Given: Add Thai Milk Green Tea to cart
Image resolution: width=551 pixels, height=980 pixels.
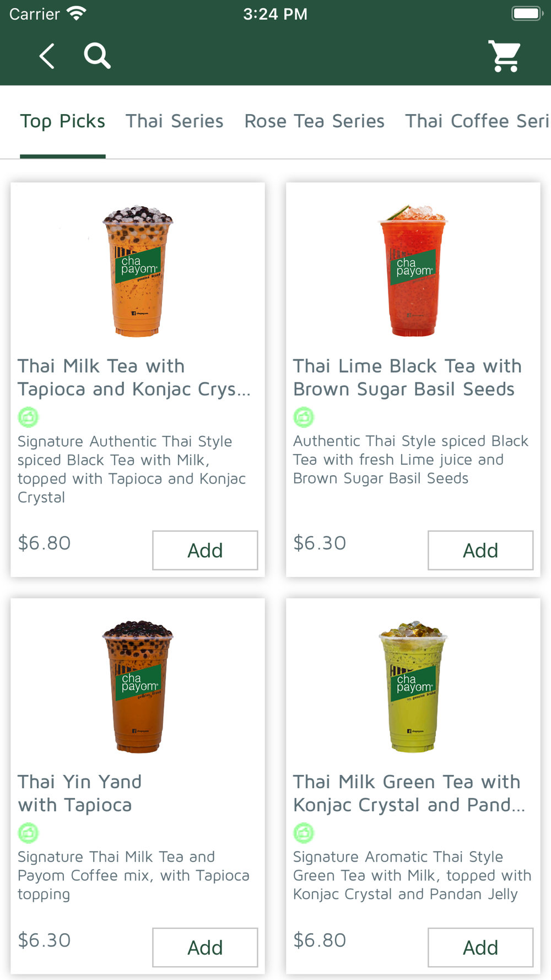Looking at the screenshot, I should [480, 947].
